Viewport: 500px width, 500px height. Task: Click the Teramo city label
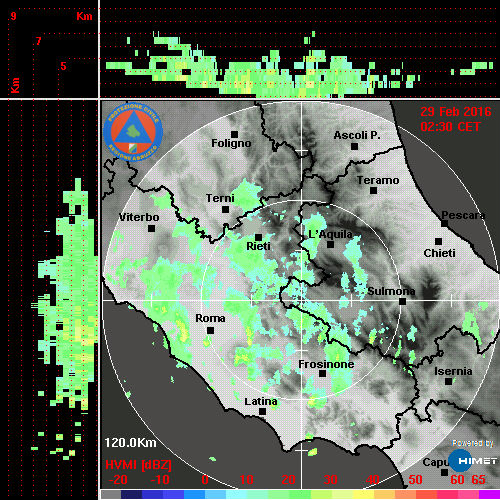click(378, 180)
